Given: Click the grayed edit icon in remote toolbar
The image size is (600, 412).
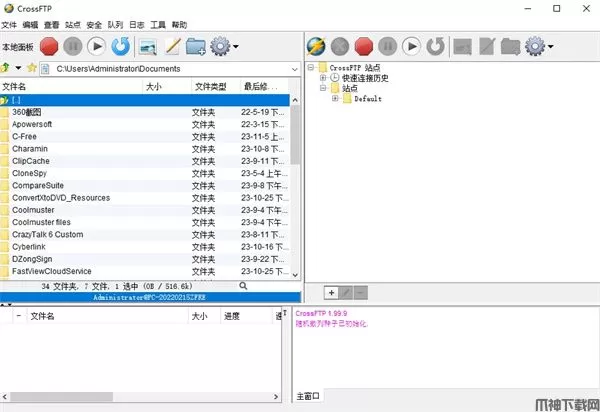Looking at the screenshot, I should 487,47.
